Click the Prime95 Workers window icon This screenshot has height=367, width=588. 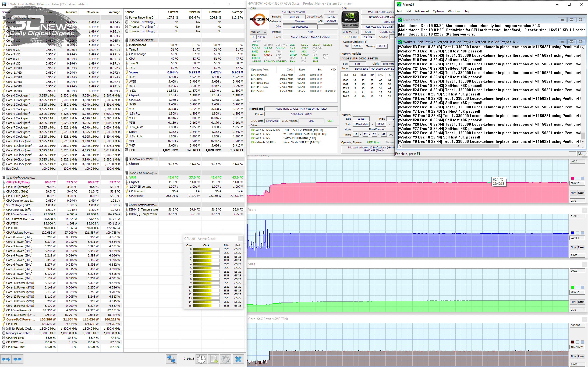pos(400,42)
